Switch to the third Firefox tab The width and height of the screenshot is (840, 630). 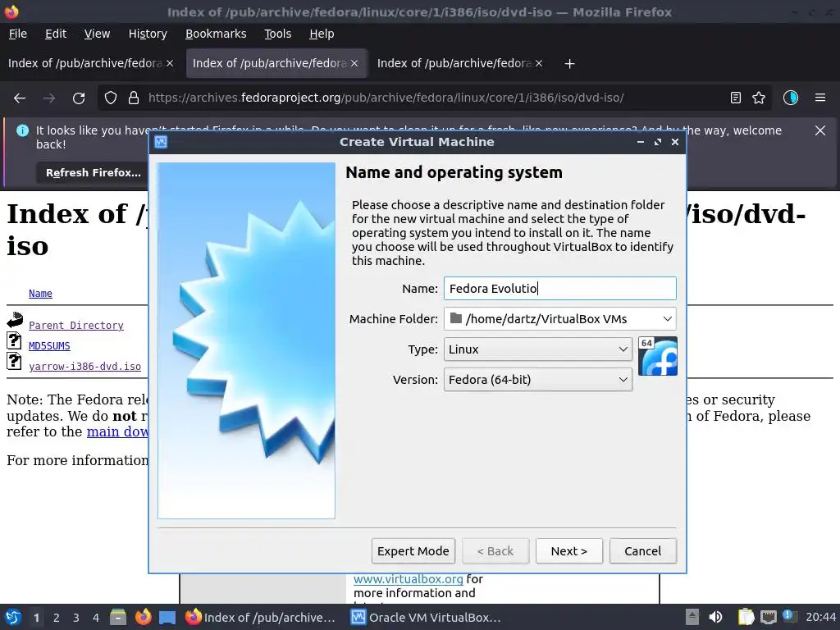tap(454, 63)
